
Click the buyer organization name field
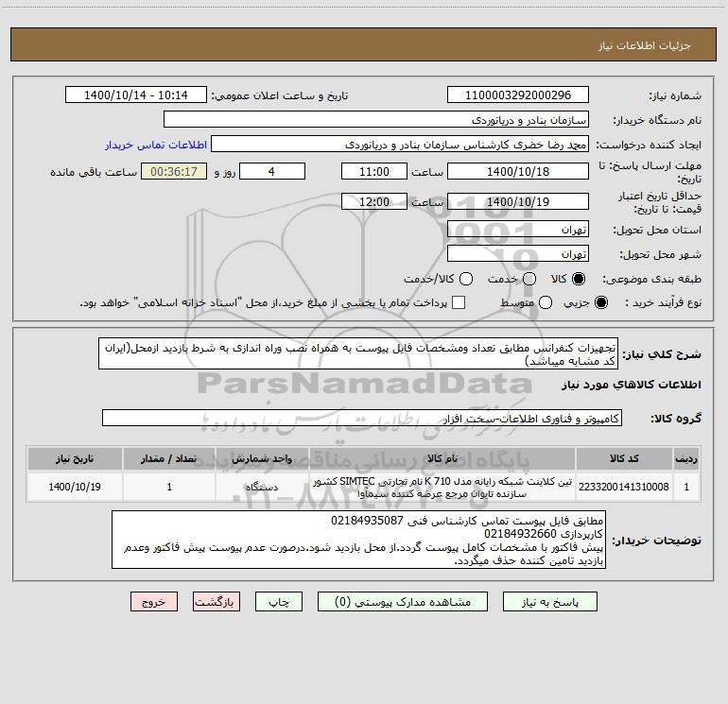(376, 120)
